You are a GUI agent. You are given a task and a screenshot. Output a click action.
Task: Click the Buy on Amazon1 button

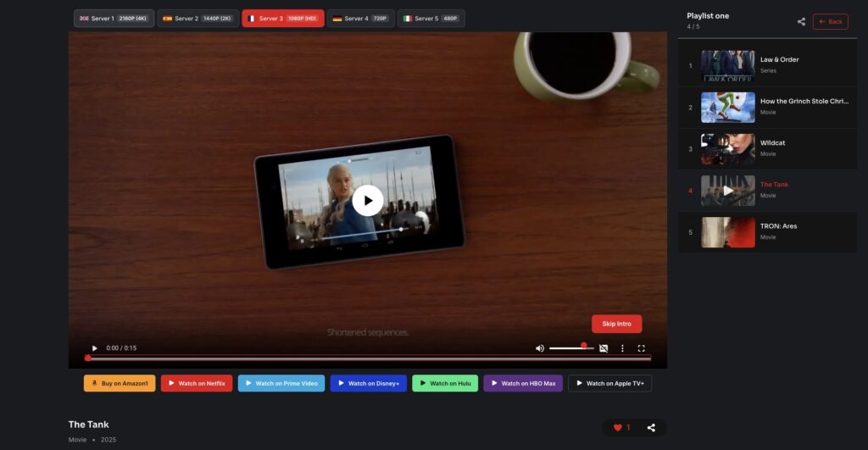tap(120, 384)
